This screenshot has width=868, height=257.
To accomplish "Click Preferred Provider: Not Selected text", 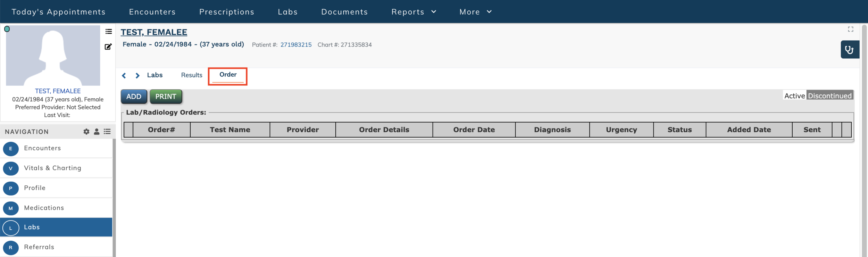I will [x=58, y=107].
